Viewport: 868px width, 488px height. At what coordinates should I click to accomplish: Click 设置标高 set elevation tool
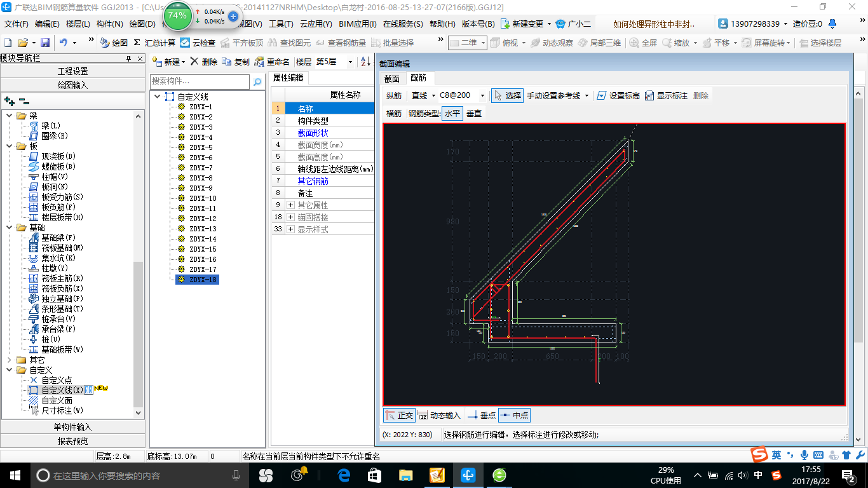click(x=618, y=95)
